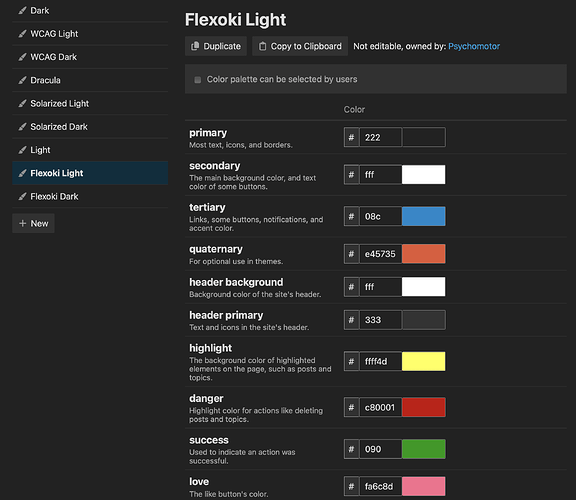
Task: Open the Light color palette
Action: click(90, 150)
